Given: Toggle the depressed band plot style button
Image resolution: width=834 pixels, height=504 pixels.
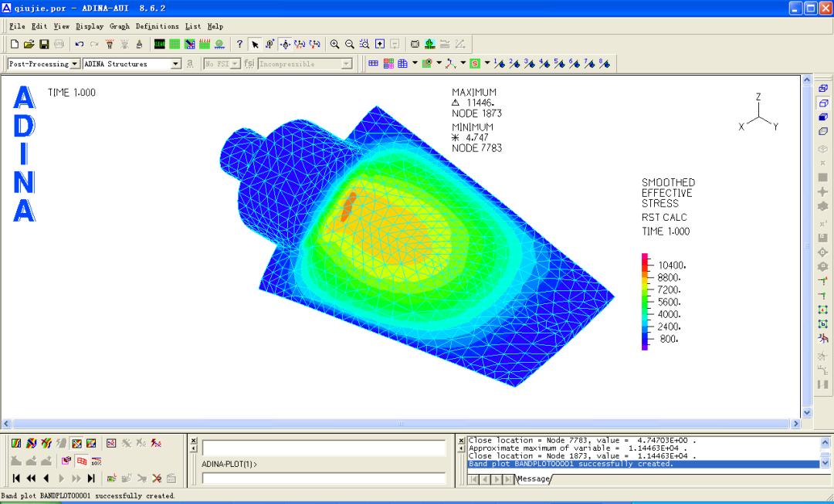Looking at the screenshot, I should click(76, 444).
